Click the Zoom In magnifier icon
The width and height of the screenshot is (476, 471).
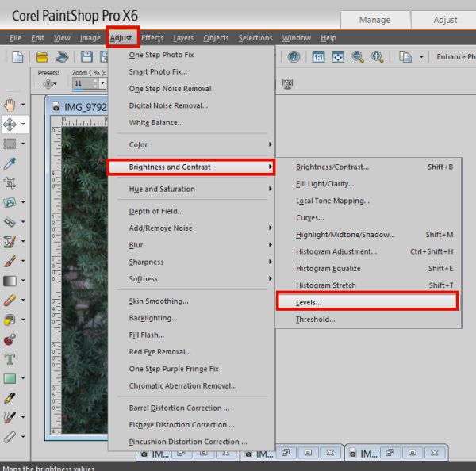pos(378,57)
